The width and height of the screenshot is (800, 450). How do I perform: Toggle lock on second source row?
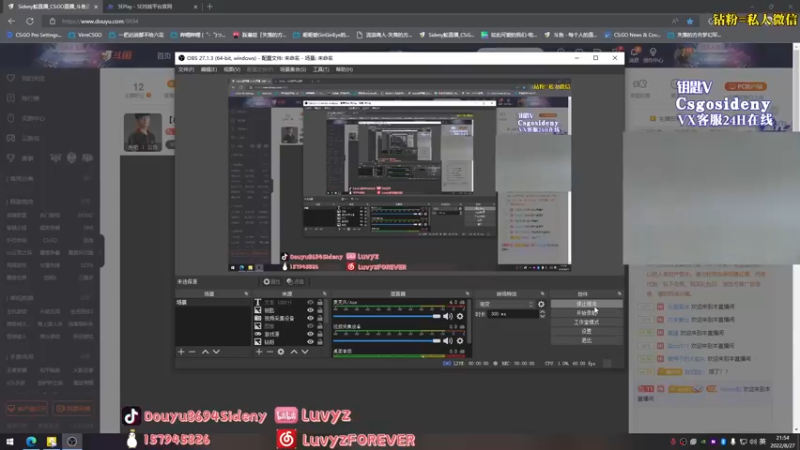(x=320, y=310)
